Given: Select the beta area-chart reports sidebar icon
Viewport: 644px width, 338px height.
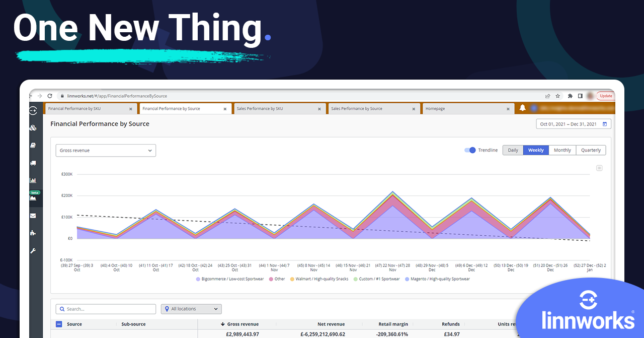Looking at the screenshot, I should [33, 198].
